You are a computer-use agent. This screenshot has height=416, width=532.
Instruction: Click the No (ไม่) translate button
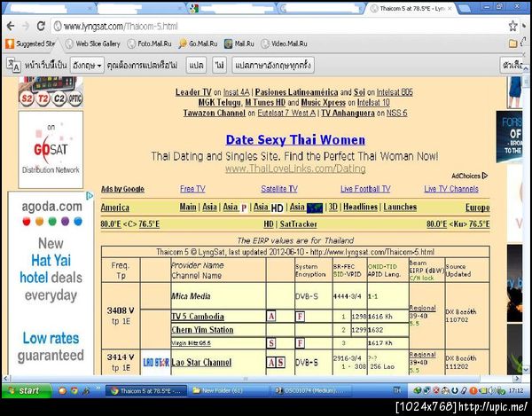coord(220,65)
